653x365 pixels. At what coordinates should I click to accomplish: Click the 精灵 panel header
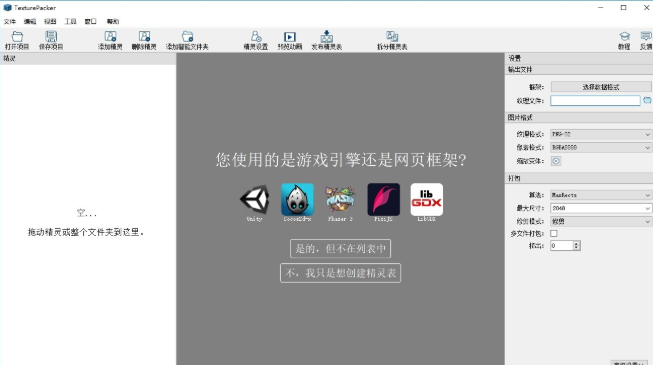click(x=9, y=58)
